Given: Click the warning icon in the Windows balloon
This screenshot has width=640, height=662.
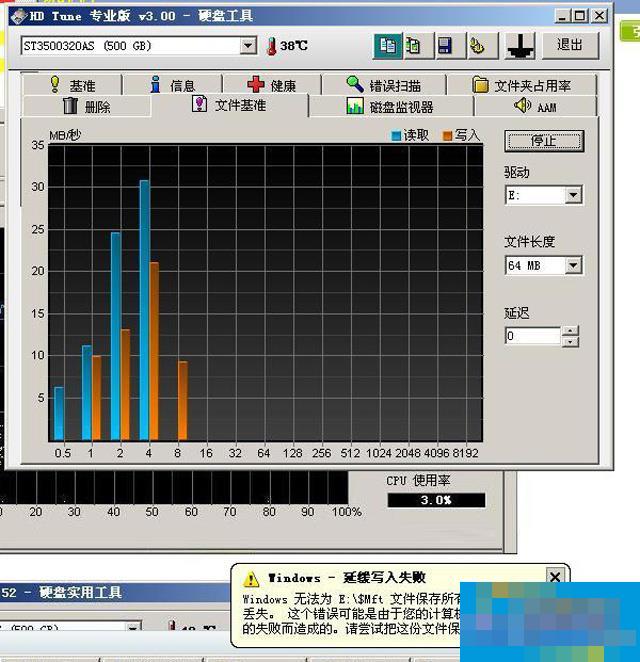Looking at the screenshot, I should pyautogui.click(x=251, y=578).
